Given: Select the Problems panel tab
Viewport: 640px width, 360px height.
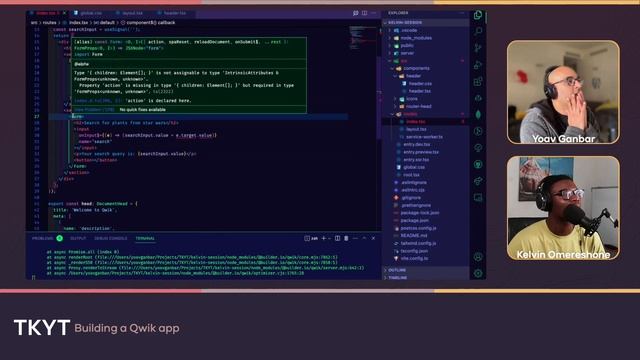Looking at the screenshot, I should 42,238.
